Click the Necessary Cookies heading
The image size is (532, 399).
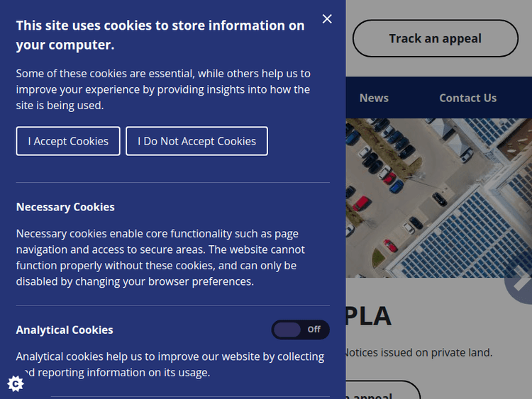(65, 207)
